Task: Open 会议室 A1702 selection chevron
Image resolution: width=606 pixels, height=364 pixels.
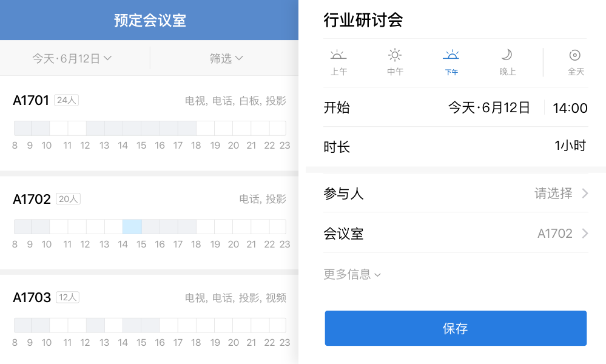Action: pyautogui.click(x=585, y=234)
